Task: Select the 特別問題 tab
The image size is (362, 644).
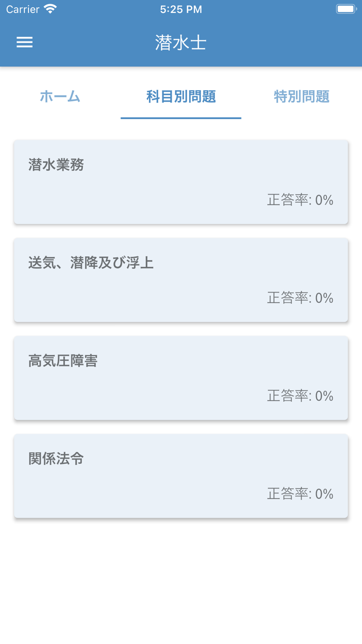Action: point(301,96)
